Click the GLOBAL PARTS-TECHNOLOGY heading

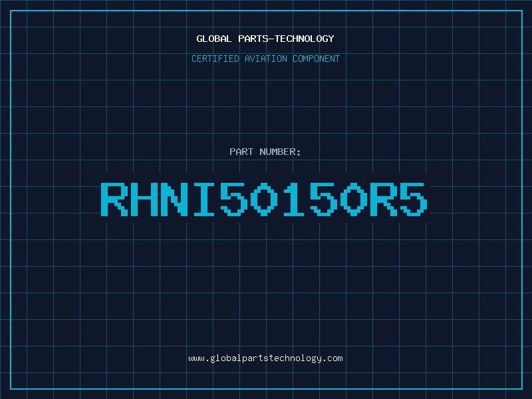point(265,39)
